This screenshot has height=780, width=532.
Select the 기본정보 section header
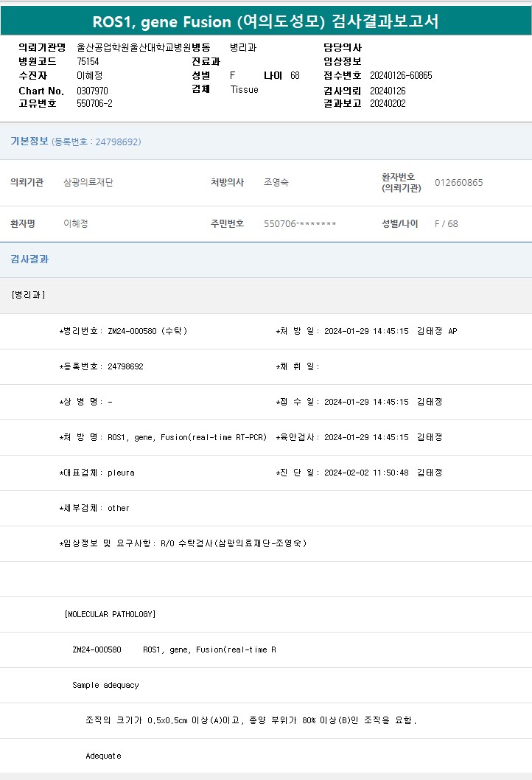[29, 142]
